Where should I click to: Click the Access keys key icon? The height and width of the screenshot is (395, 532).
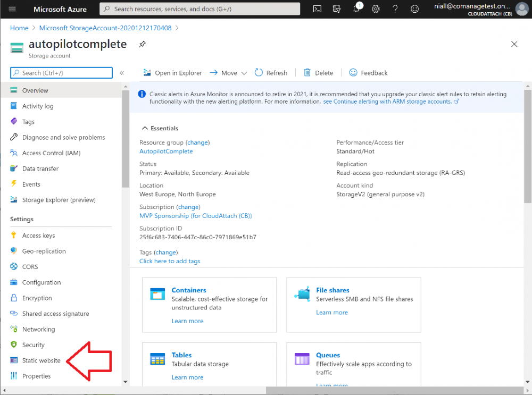pos(14,235)
